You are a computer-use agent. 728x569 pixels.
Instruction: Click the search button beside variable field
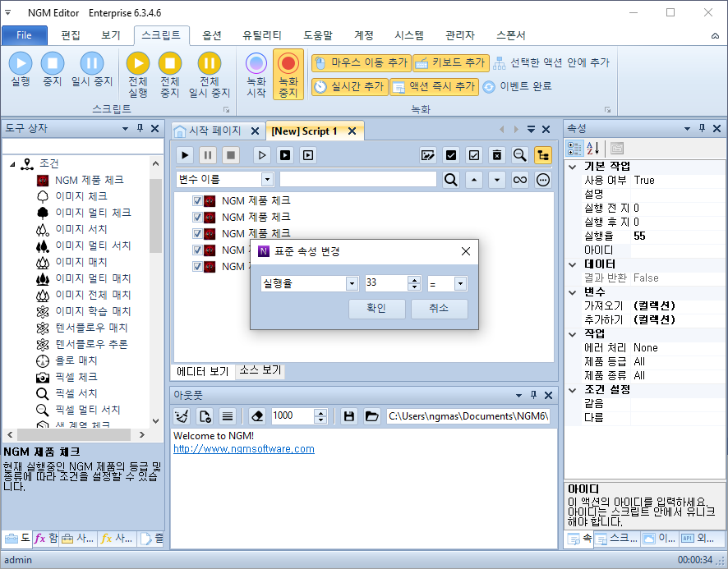(450, 180)
